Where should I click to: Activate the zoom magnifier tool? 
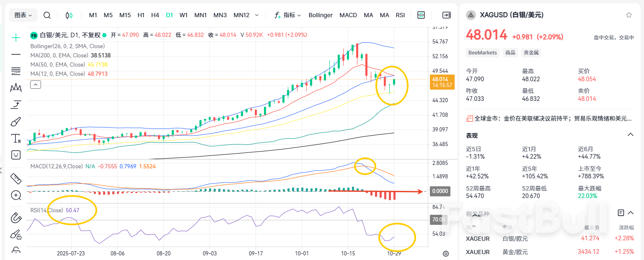[16, 195]
